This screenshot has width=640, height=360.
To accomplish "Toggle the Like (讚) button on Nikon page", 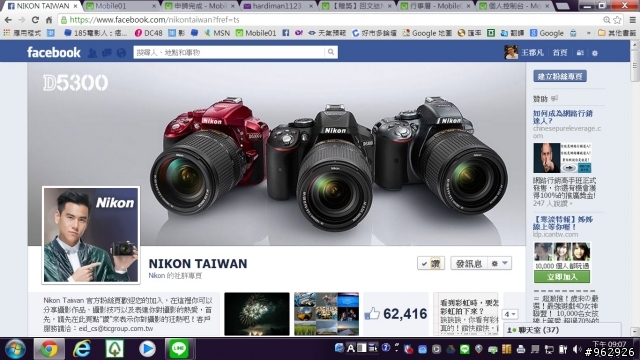I will (431, 264).
